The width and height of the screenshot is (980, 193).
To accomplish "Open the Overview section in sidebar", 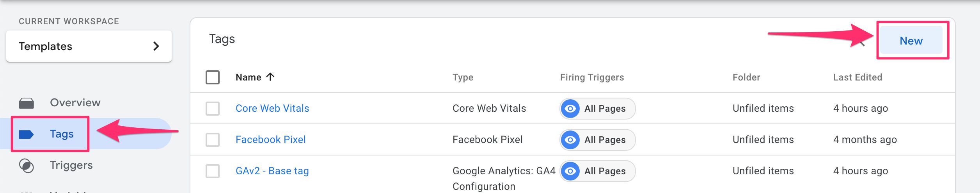I will (x=75, y=102).
